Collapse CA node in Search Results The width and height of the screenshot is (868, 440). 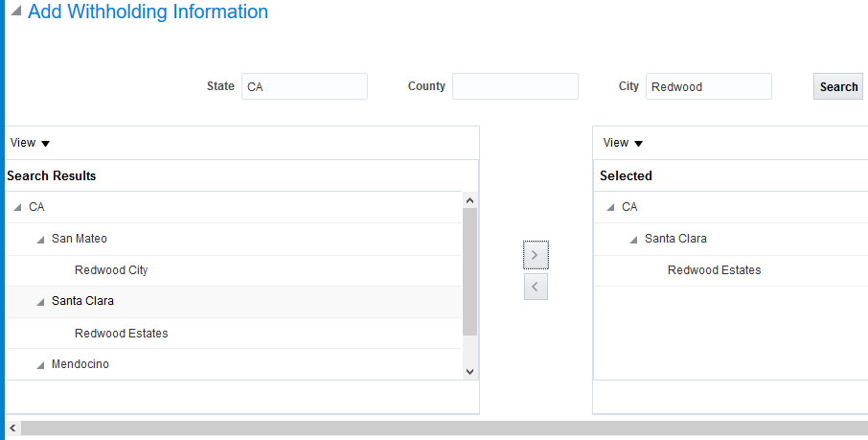[x=18, y=207]
